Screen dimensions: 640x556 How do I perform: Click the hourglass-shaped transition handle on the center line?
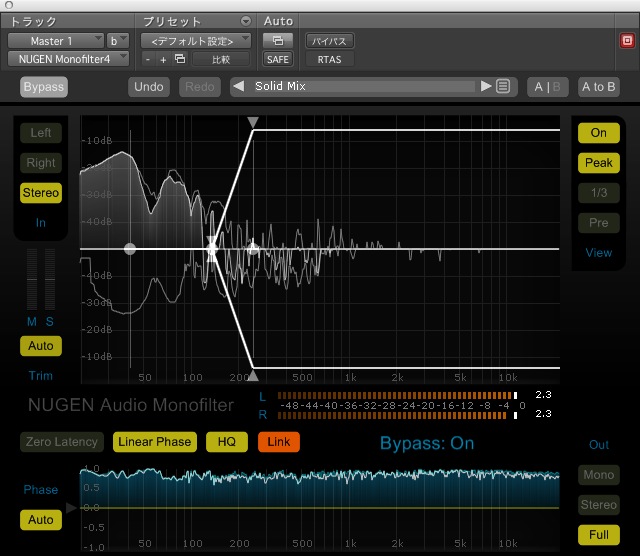pyautogui.click(x=211, y=249)
